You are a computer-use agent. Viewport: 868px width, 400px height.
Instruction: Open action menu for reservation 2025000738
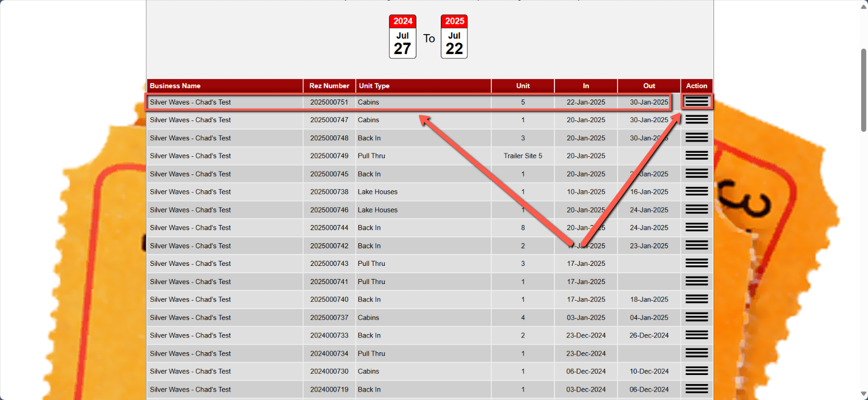pos(696,191)
